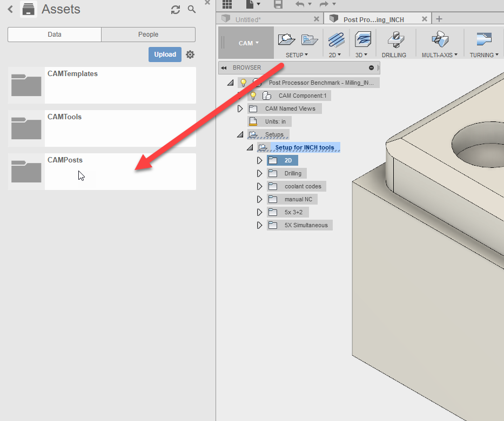The height and width of the screenshot is (421, 504).
Task: Click the Save disk icon
Action: pos(278,4)
